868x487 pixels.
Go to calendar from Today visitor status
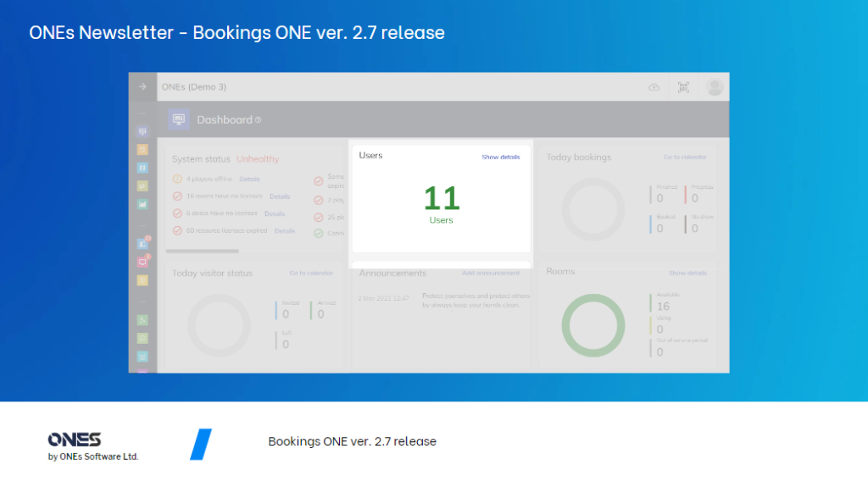pos(311,273)
